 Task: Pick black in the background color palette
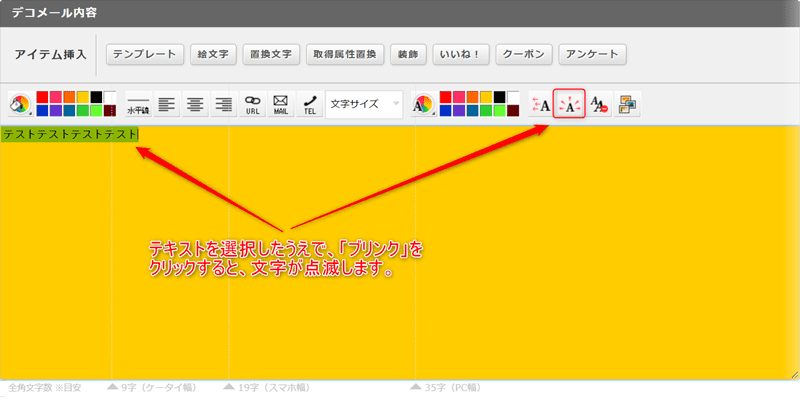point(96,97)
